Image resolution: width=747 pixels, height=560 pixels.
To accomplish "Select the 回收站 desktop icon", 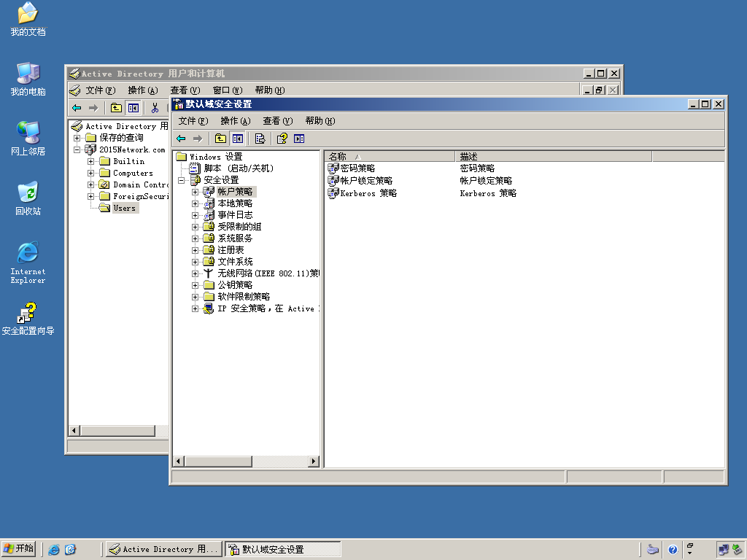I will [28, 198].
